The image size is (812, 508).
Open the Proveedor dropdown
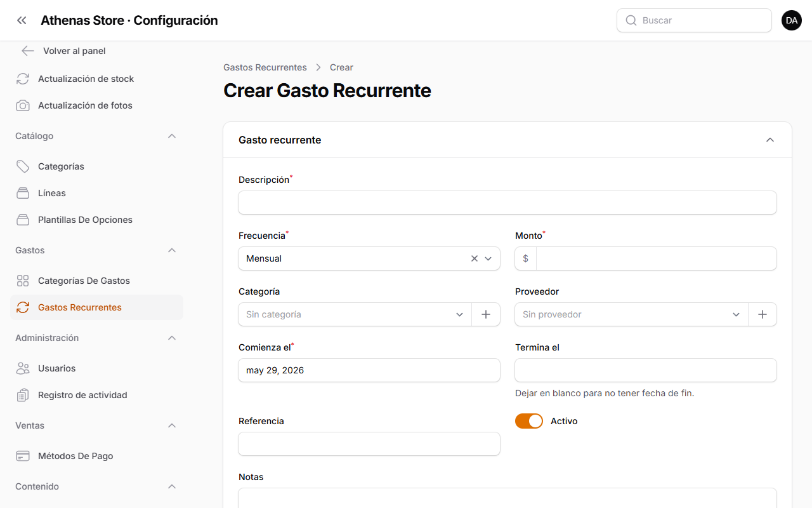pos(632,314)
